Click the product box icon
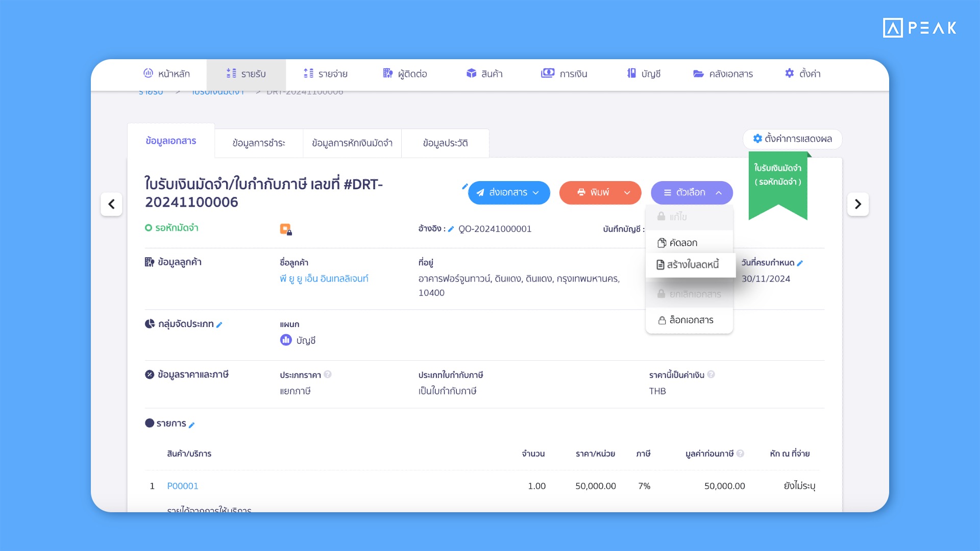Screen dimensions: 980x551 471,73
